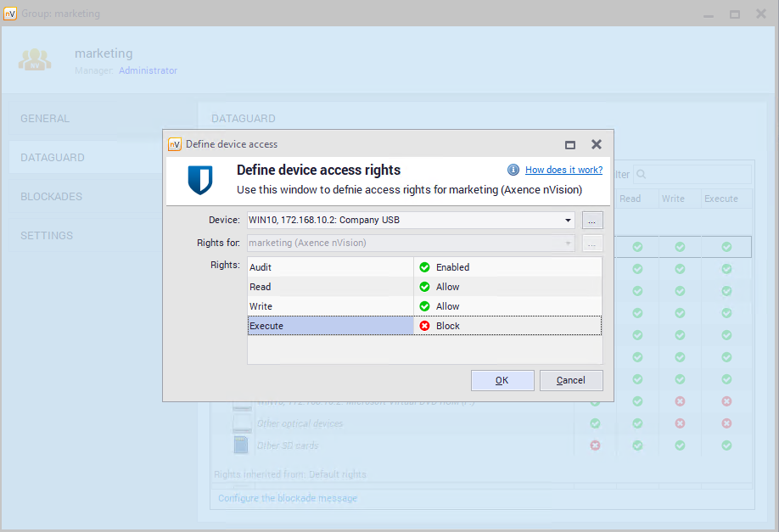779x532 pixels.
Task: Click the blue shield icon in dialog header
Action: pos(200,179)
